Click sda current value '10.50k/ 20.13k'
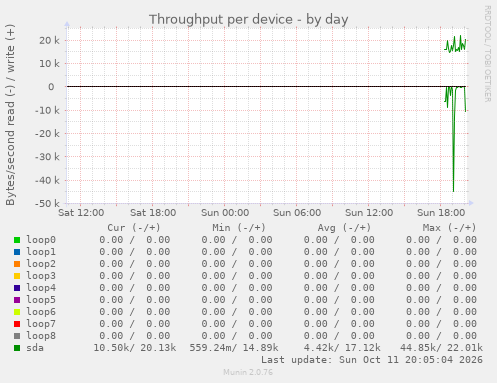 (x=135, y=348)
